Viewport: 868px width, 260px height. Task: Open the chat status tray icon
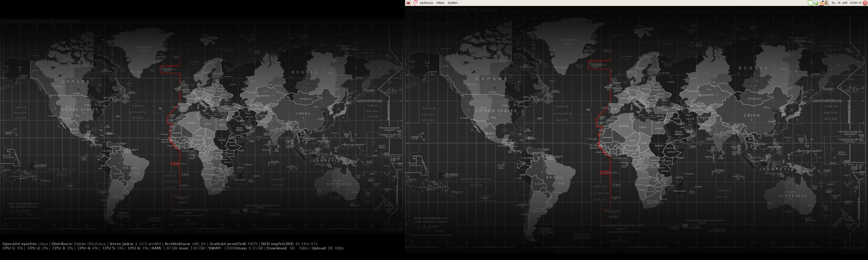click(x=816, y=3)
